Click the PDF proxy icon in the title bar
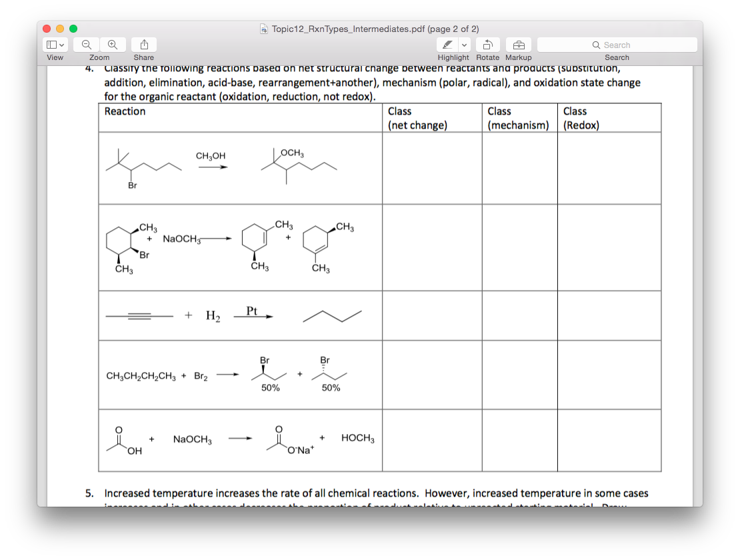Screen dimensions: 740x560 point(263,29)
